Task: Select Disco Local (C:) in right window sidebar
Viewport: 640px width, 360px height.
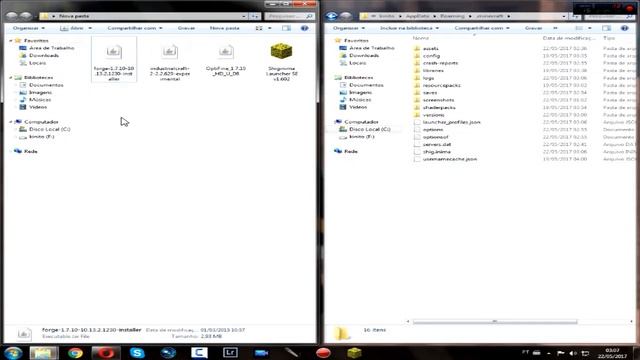Action: [370, 129]
